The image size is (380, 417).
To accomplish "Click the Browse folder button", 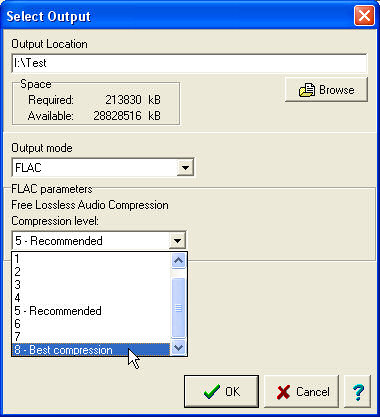I will click(326, 90).
